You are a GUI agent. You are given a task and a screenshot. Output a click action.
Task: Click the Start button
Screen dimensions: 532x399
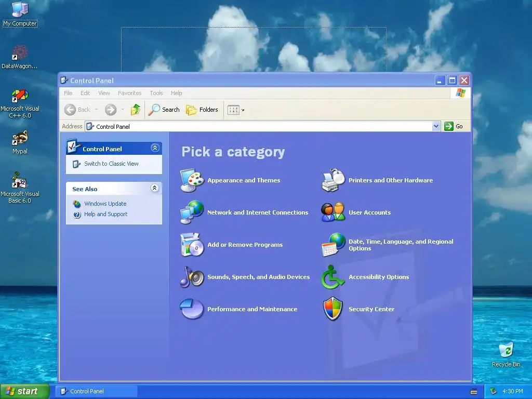(24, 391)
